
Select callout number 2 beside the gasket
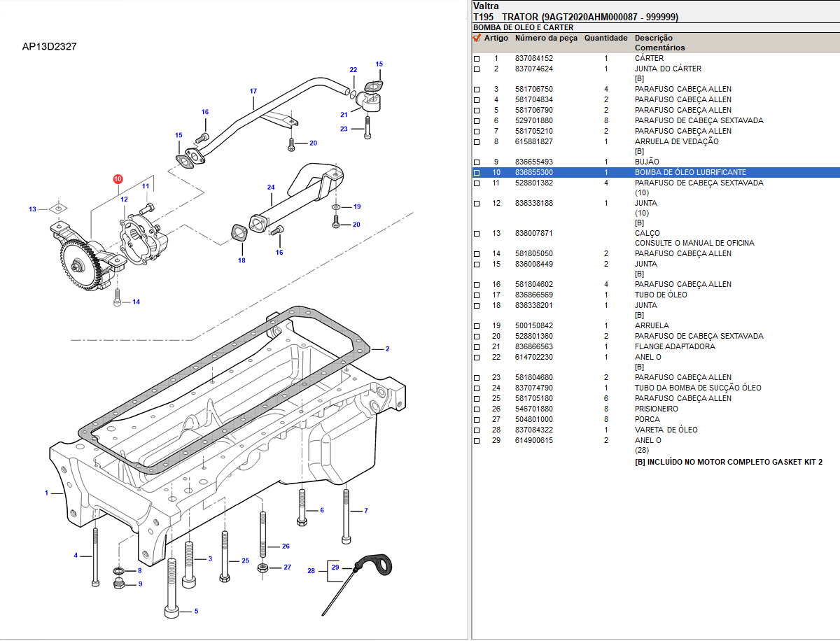click(387, 348)
